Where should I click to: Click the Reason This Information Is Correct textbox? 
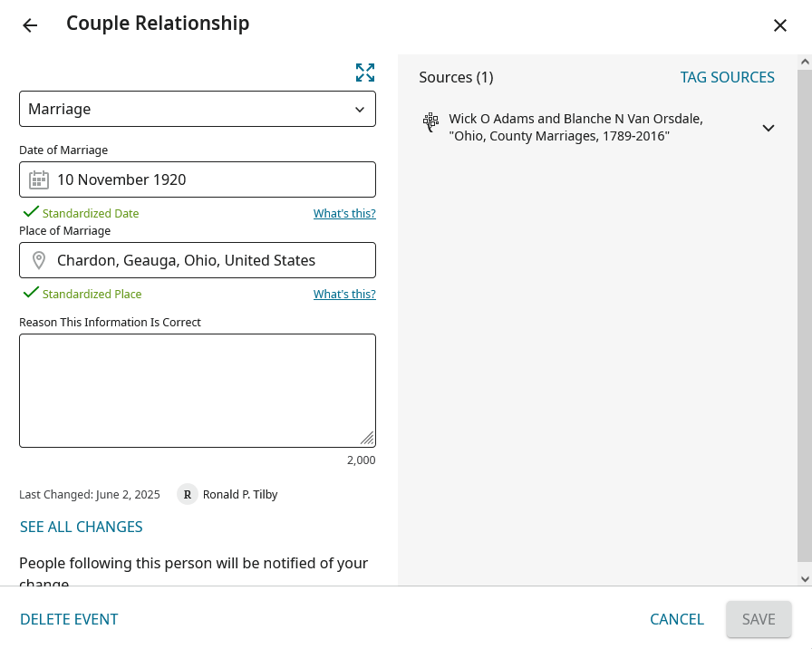click(198, 390)
